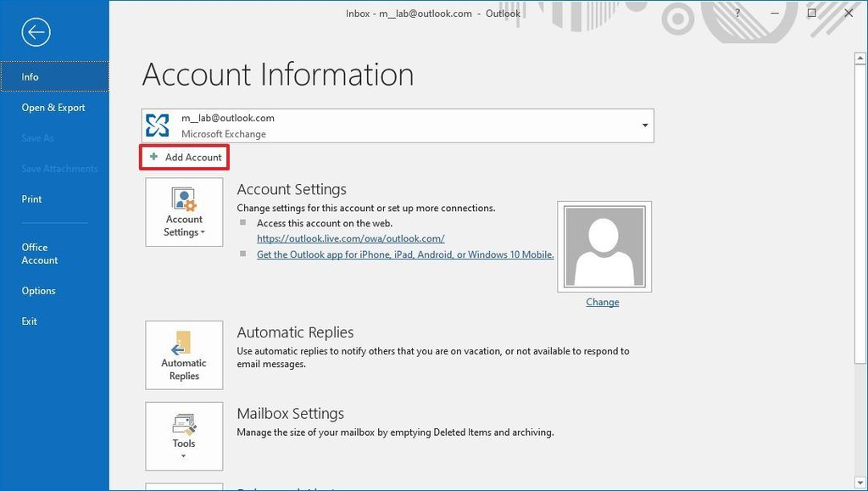Click the plus icon beside Add Account
This screenshot has height=491, width=868.
153,157
